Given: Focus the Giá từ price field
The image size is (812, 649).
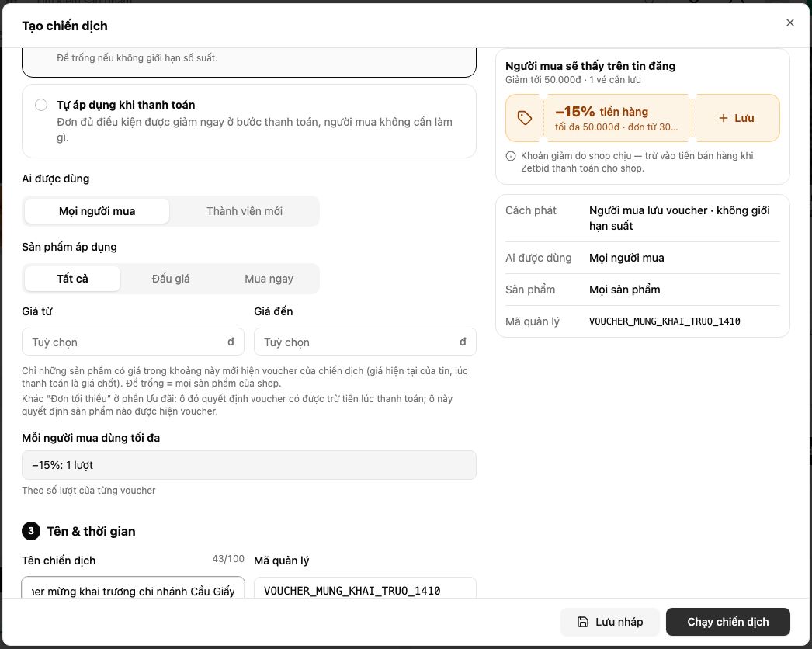Looking at the screenshot, I should [x=133, y=342].
